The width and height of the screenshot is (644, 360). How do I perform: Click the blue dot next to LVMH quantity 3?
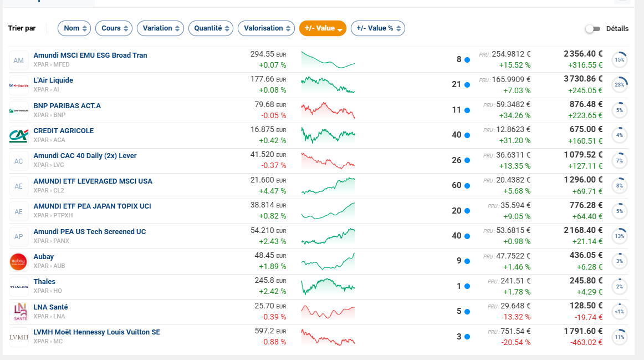coord(467,337)
